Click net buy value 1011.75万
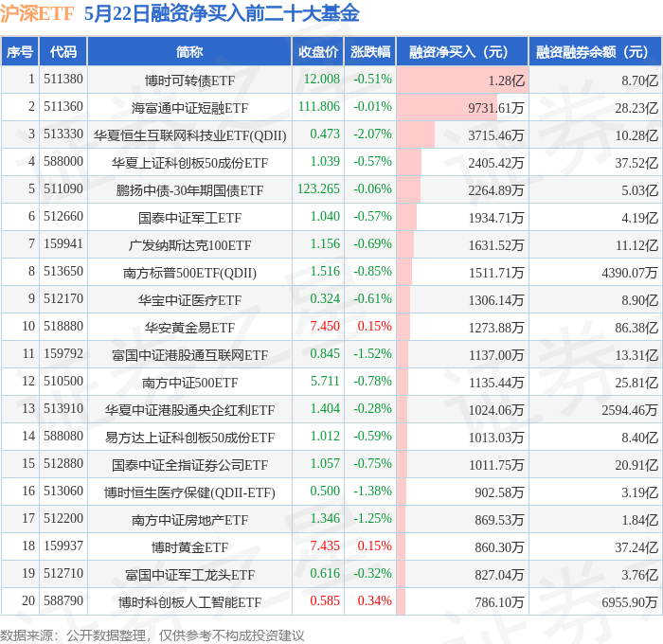Screen dimensions: 663x644 tap(496, 465)
